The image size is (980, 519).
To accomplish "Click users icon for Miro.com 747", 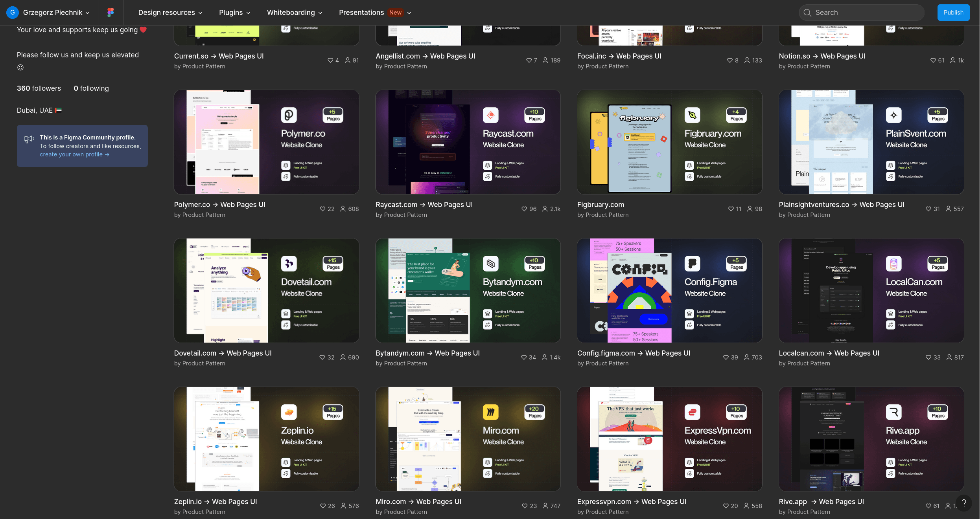I will click(545, 506).
